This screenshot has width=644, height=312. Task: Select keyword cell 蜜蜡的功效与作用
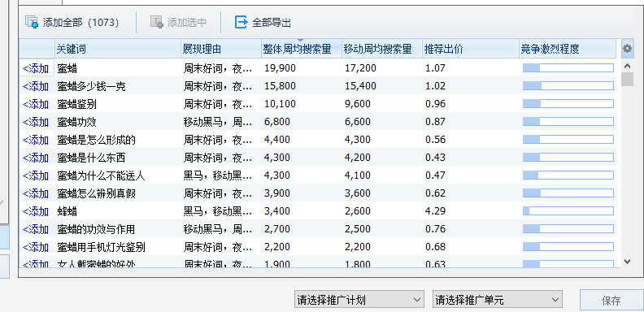pyautogui.click(x=97, y=229)
